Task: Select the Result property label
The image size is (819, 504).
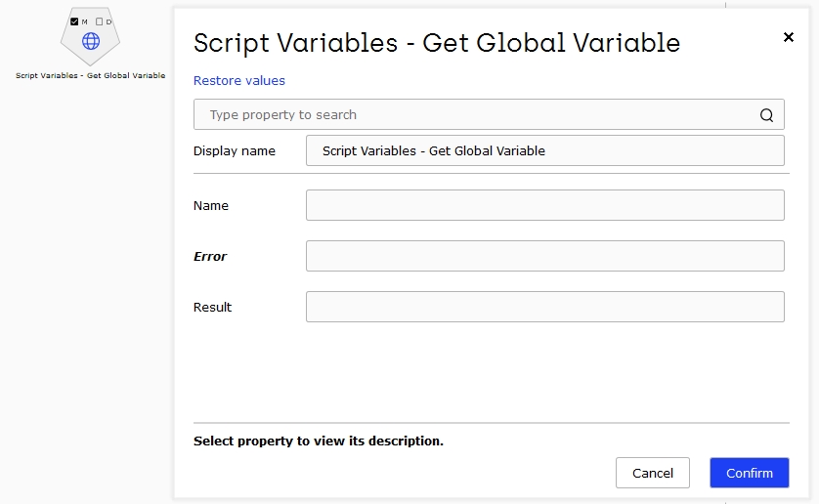Action: 212,307
